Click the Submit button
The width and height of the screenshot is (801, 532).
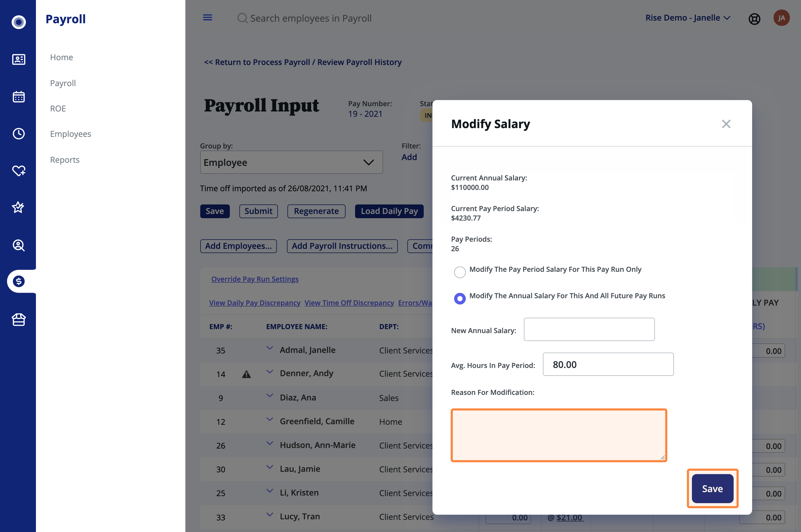(259, 211)
